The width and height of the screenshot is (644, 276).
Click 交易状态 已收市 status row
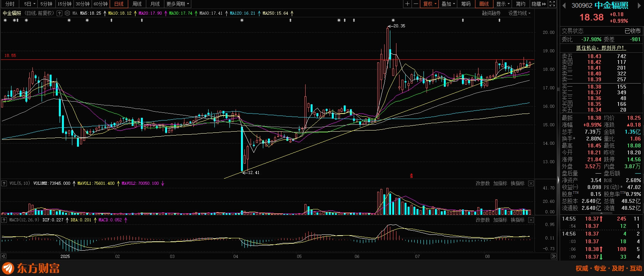point(601,31)
